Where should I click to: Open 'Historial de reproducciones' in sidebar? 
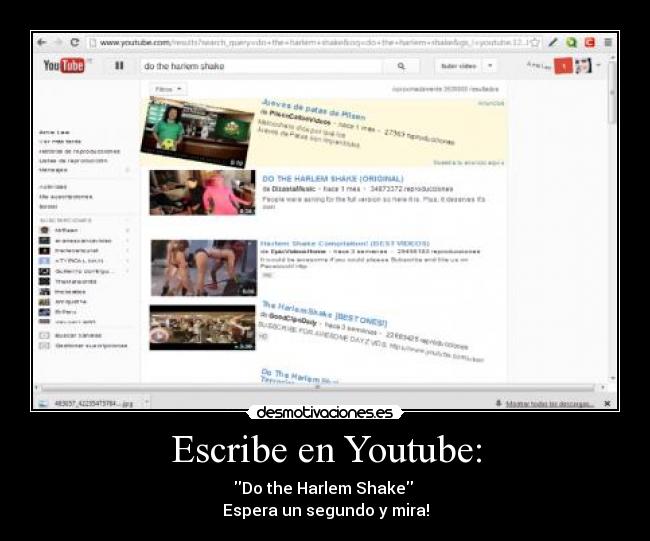click(79, 151)
